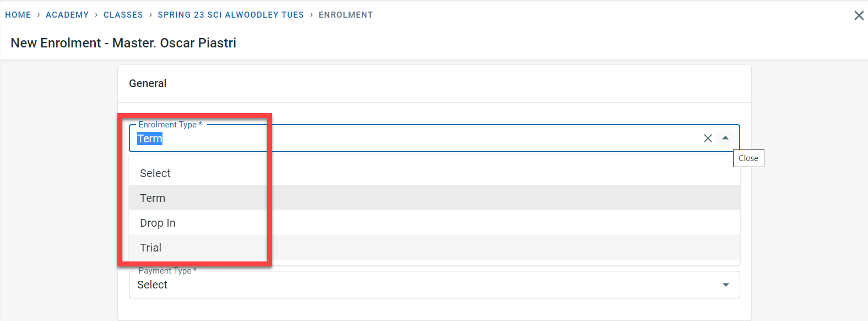Navigate to ACADEMY breadcrumb
Screen dimensions: 868x321
(67, 15)
